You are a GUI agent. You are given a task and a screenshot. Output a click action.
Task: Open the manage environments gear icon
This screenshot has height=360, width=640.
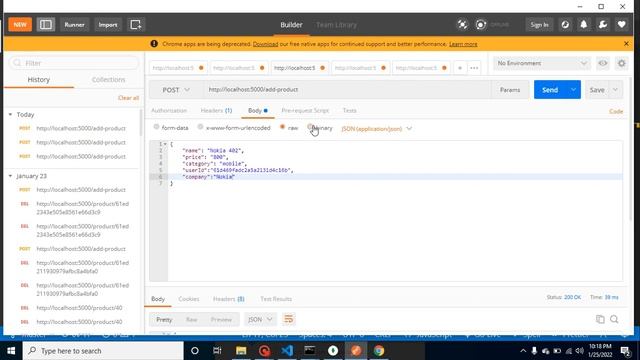pyautogui.click(x=621, y=63)
